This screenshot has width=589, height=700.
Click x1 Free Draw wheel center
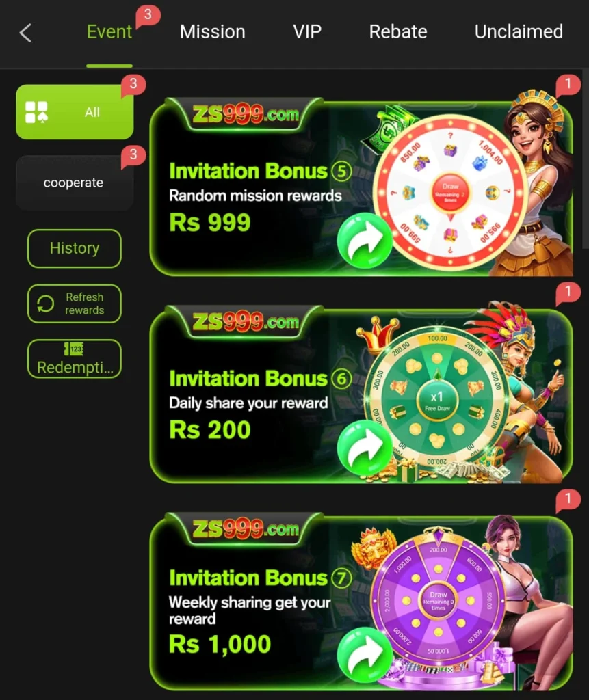[437, 401]
